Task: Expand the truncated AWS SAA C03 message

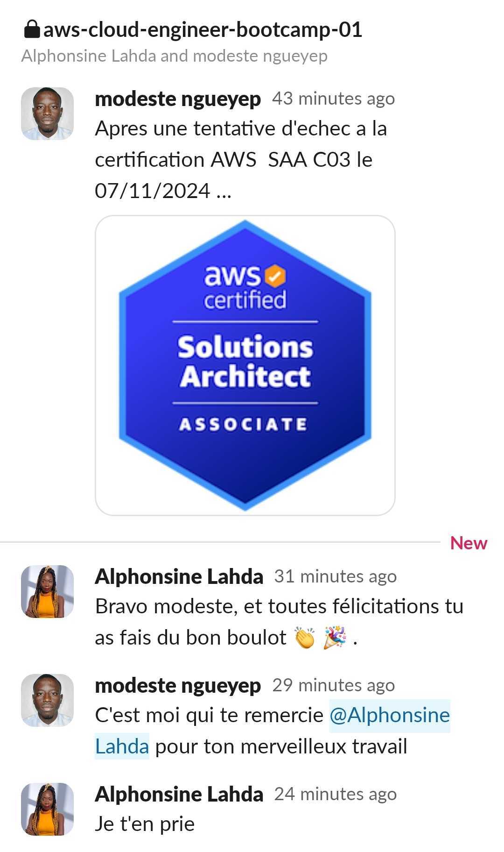Action: click(x=241, y=160)
